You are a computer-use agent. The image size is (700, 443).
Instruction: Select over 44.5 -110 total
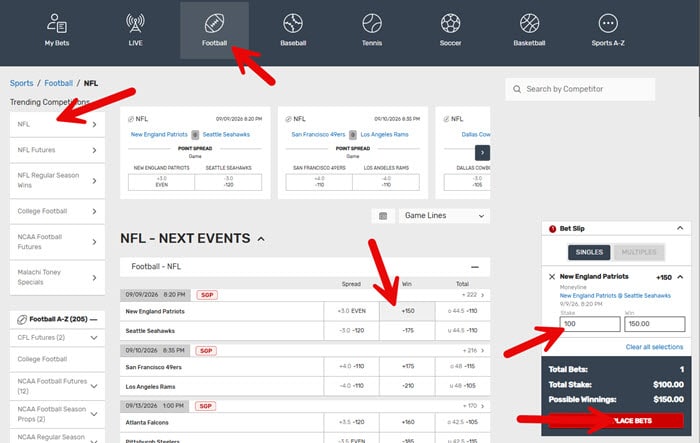click(462, 311)
